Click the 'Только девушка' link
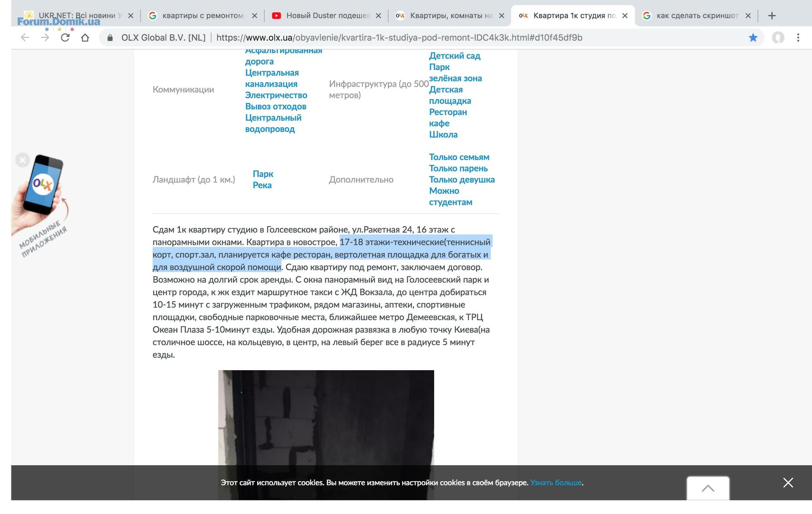812x514 pixels. tap(462, 180)
